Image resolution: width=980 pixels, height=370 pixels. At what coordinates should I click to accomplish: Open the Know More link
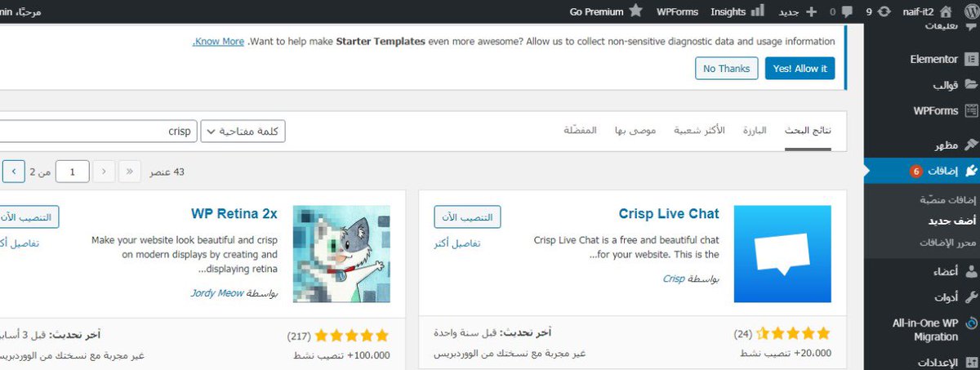(219, 41)
